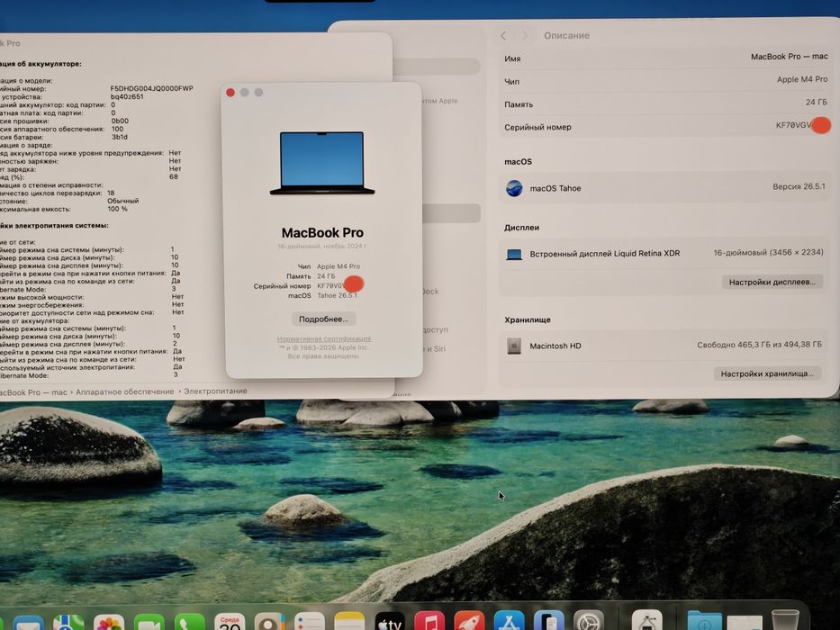Select 'Электропитание' in the path bar
Screen dimensions: 840x630
[x=215, y=391]
